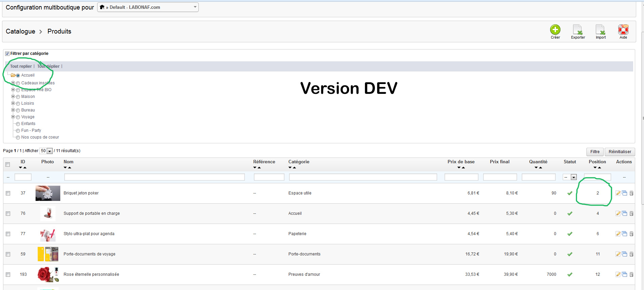
Task: Toggle status checkmark for product 76
Action: (570, 213)
